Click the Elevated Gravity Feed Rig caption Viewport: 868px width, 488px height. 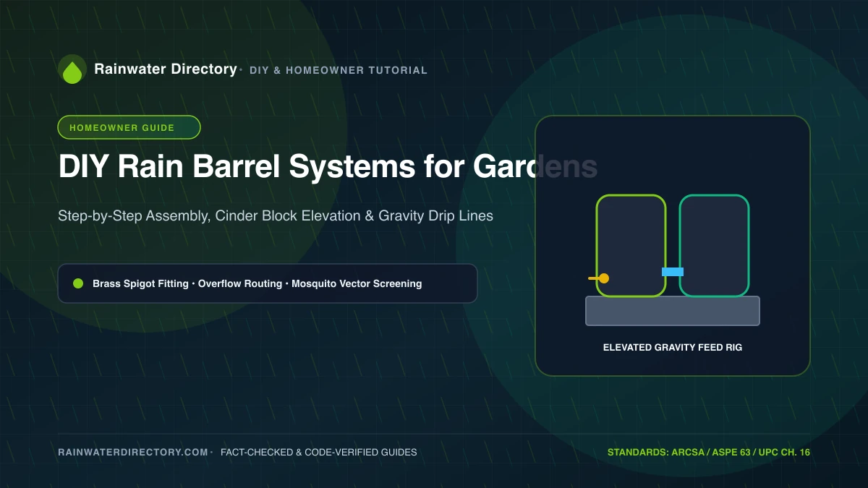coord(673,348)
